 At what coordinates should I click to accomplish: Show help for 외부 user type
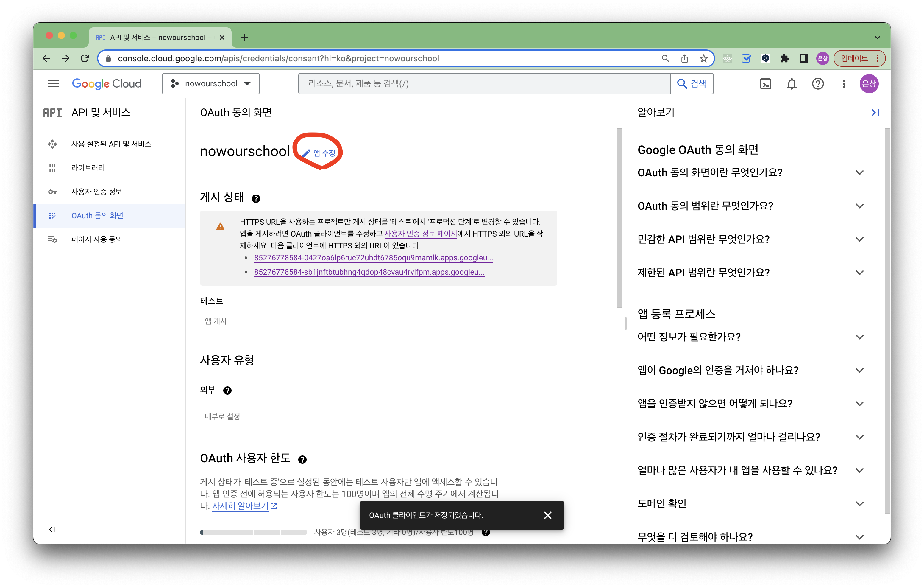227,391
